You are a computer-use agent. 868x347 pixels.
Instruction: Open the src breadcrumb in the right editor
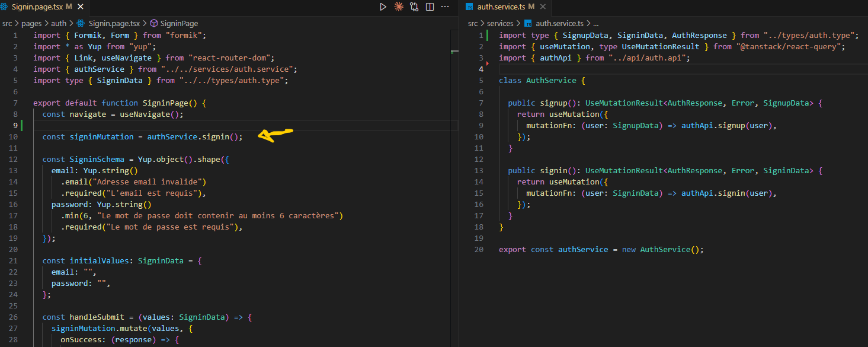[x=473, y=24]
